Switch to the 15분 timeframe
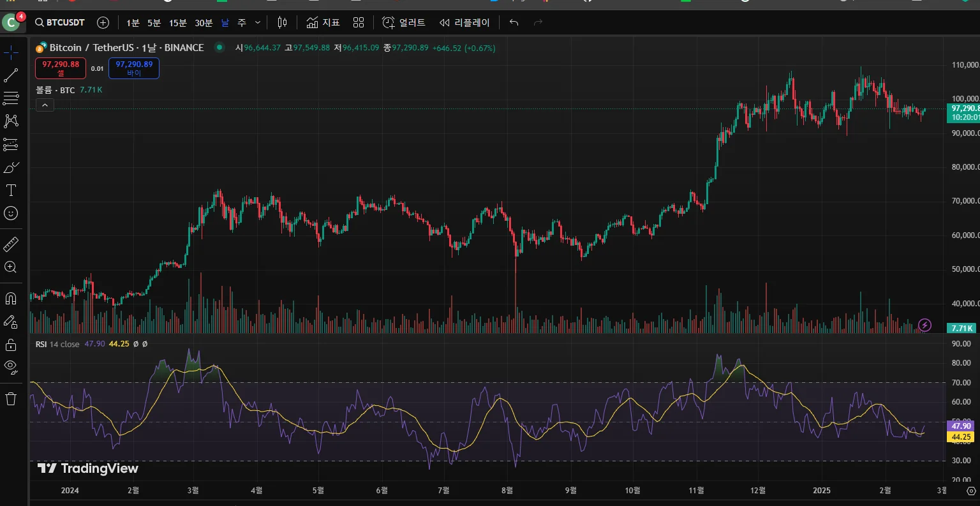 (177, 23)
